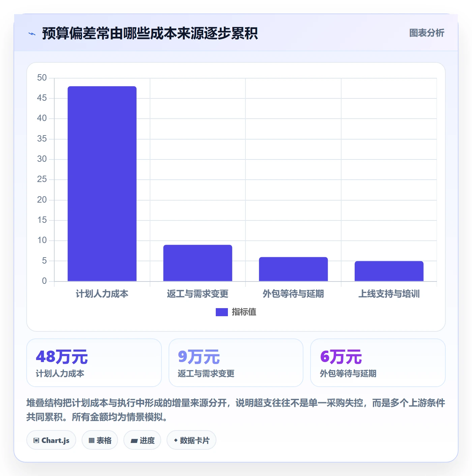Click the 计划人力成本 x-axis label
Viewport: 472px width, 476px height.
pyautogui.click(x=102, y=294)
